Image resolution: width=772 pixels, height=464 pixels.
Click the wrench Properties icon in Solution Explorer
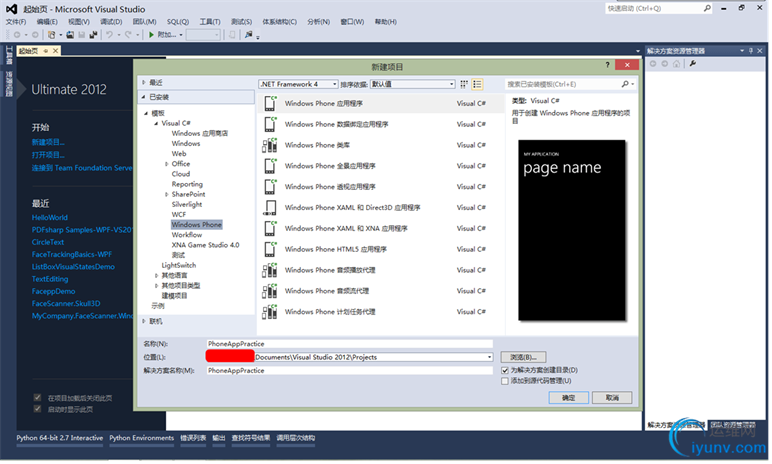[x=693, y=64]
